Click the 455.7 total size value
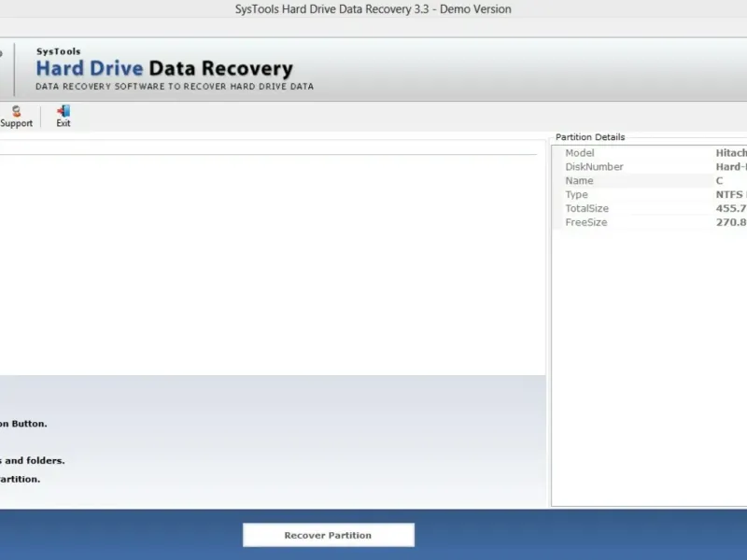The height and width of the screenshot is (560, 747). (731, 208)
